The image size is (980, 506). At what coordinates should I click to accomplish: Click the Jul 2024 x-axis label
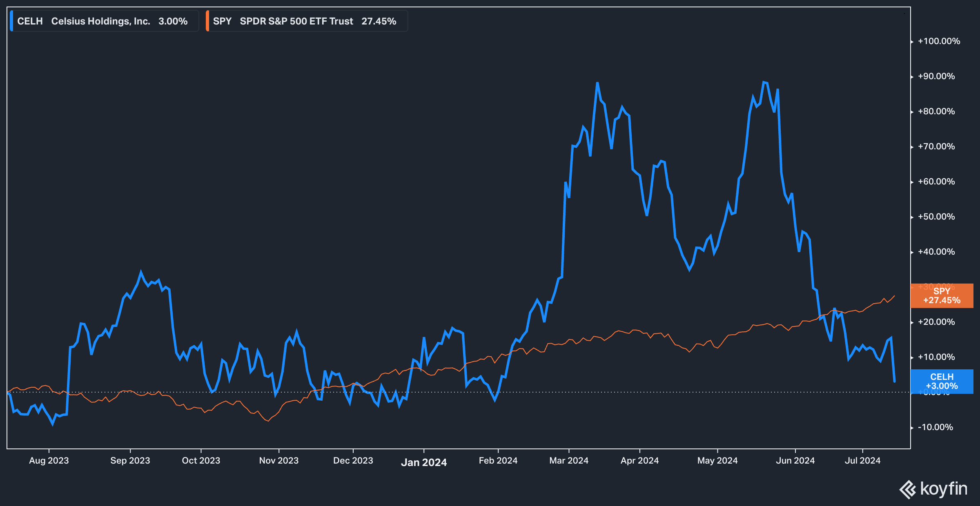point(863,461)
